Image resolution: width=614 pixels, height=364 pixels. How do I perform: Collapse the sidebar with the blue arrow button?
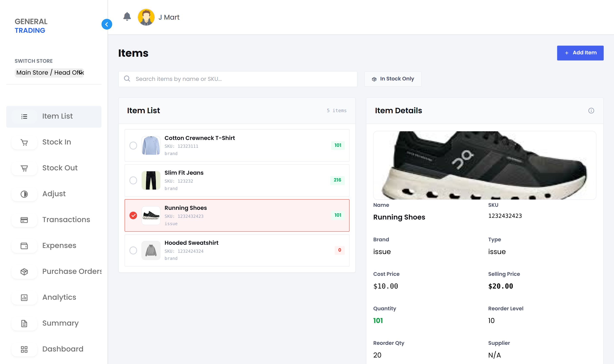[107, 24]
